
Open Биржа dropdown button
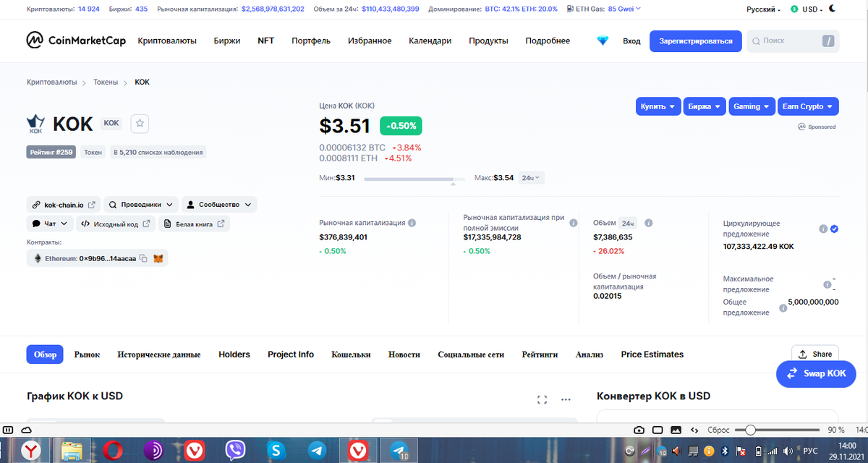point(705,106)
